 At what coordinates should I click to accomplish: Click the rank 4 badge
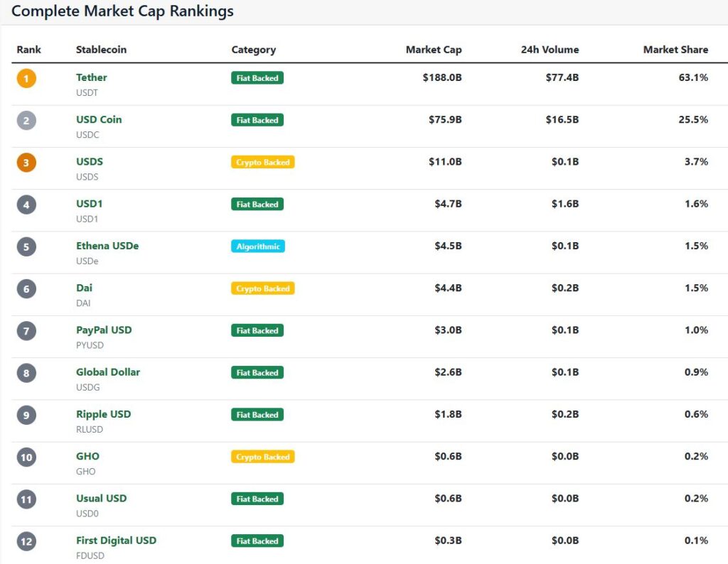[26, 205]
